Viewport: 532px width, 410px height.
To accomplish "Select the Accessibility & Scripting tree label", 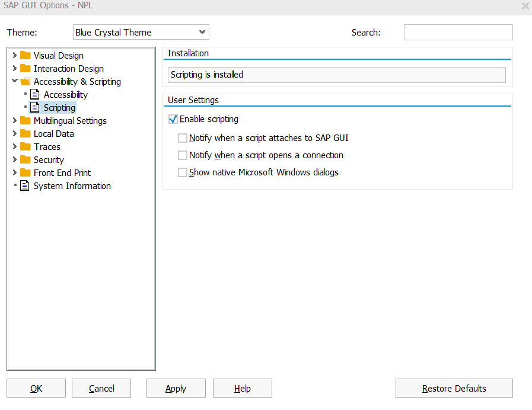I will [x=77, y=82].
